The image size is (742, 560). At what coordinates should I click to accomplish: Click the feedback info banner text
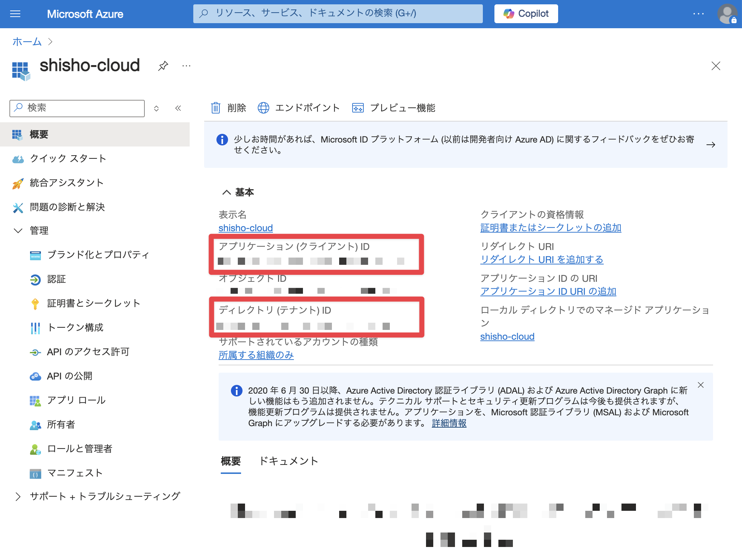[x=464, y=145]
